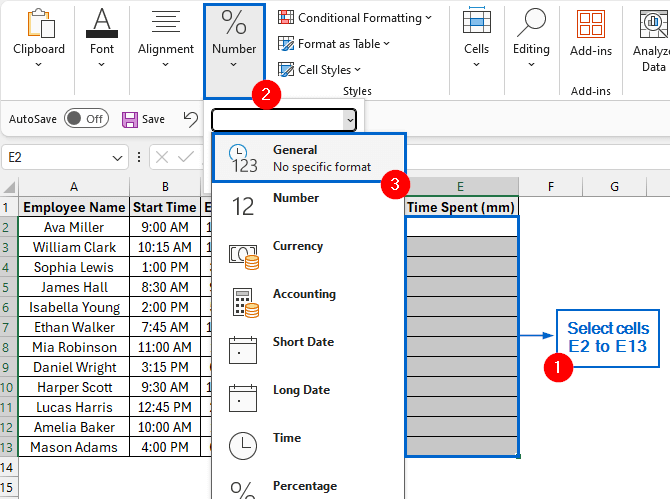Open the Alignment group

tap(166, 38)
